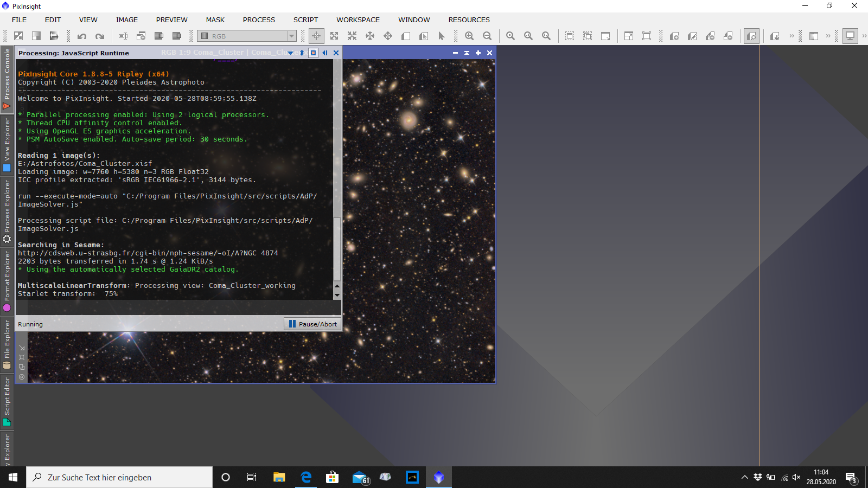
Task: Click the Zoom Out magnifier with minus
Action: (487, 36)
